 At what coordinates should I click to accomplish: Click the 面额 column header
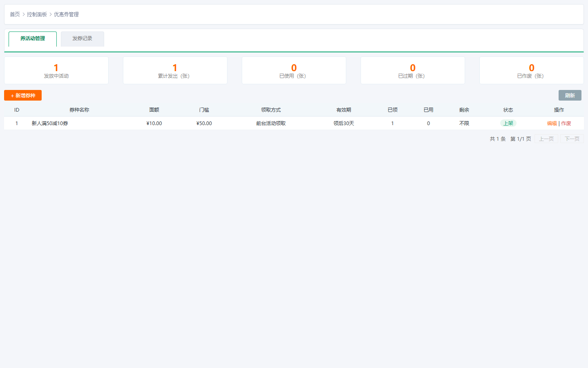tap(154, 110)
